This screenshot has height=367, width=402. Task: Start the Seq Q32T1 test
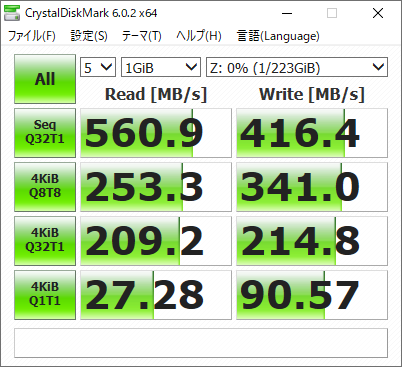(x=45, y=133)
